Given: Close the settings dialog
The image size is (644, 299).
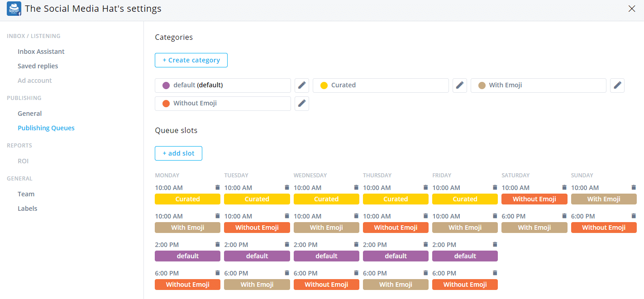Looking at the screenshot, I should pyautogui.click(x=632, y=9).
